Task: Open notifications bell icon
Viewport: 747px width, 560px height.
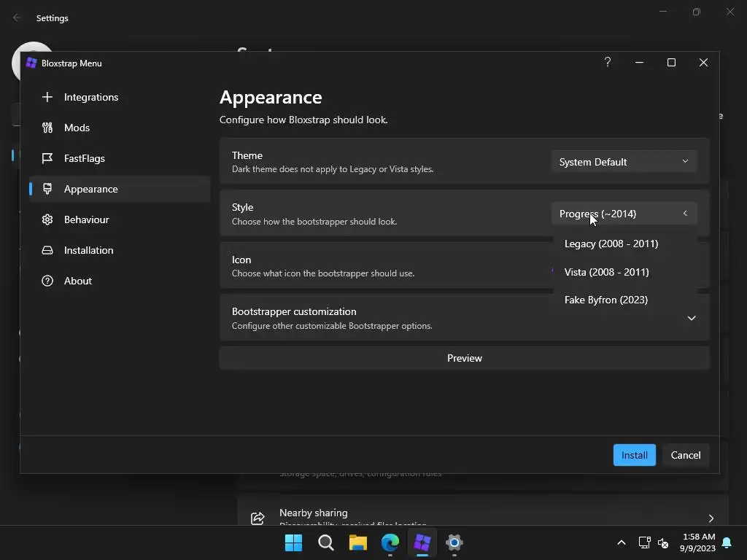Action: click(x=727, y=542)
